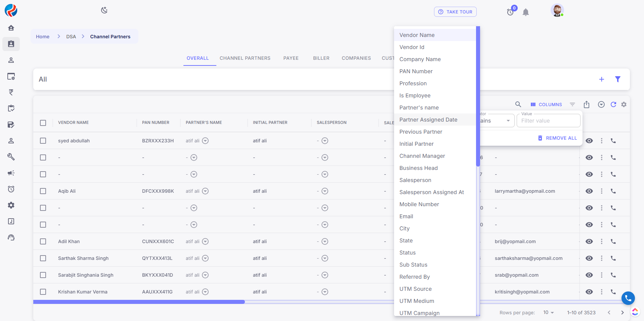The width and height of the screenshot is (644, 321).
Task: Refresh the table data
Action: (613, 104)
